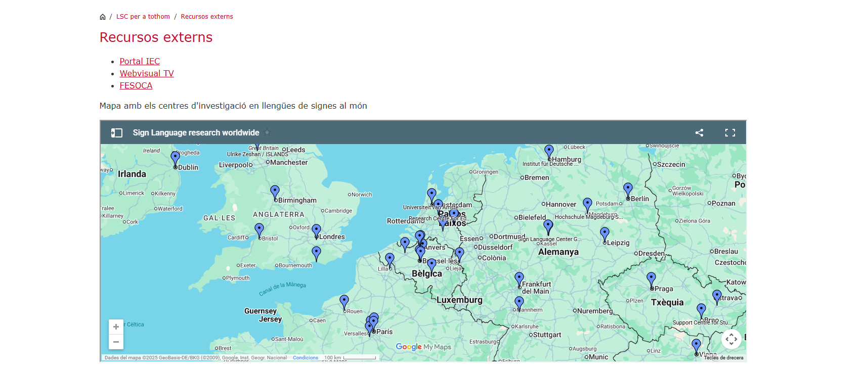868x373 pixels.
Task: Open the Tecles de drecera shortcuts button
Action: point(724,358)
